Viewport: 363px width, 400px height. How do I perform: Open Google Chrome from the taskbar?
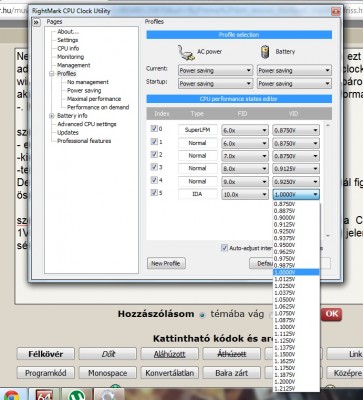11,395
